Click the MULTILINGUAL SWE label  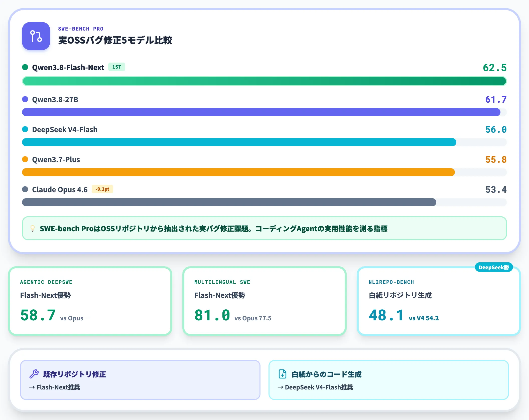point(222,282)
